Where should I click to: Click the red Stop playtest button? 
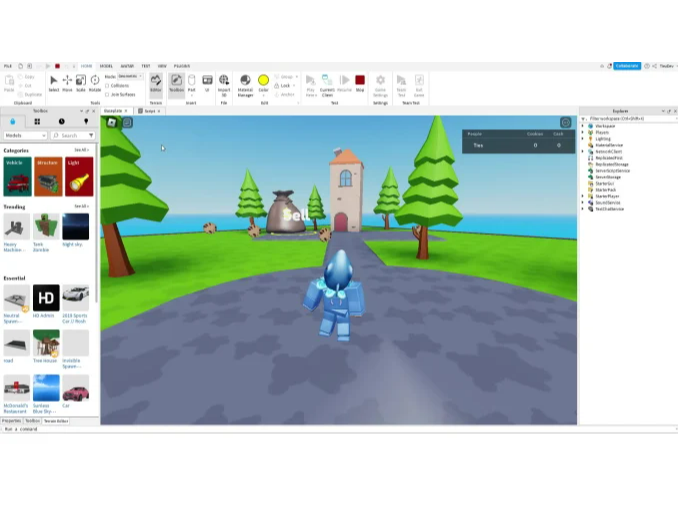[x=360, y=83]
